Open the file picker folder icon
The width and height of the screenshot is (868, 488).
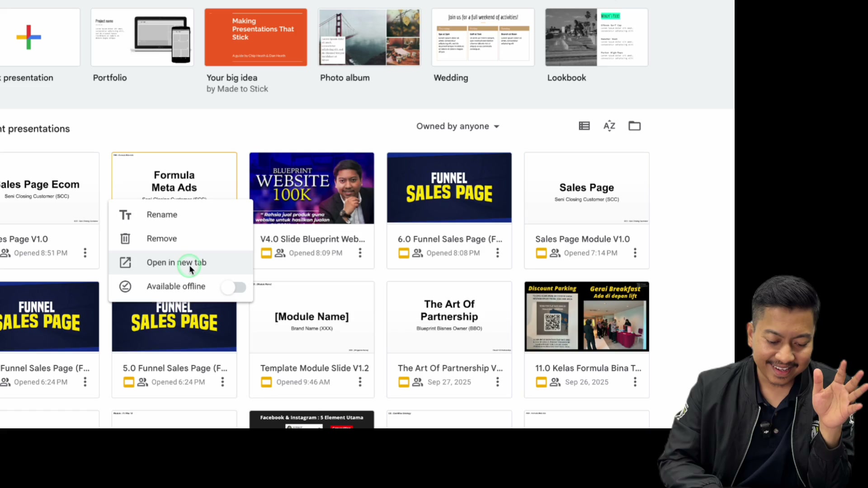pyautogui.click(x=635, y=126)
